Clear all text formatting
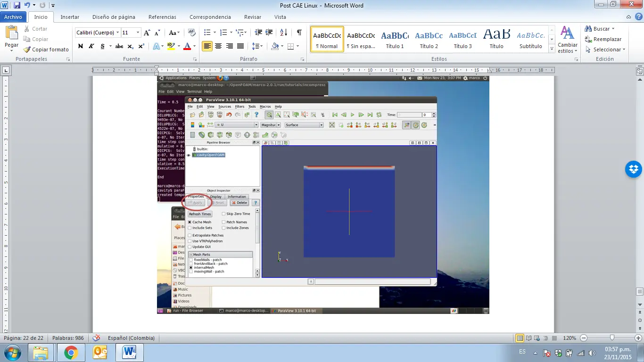644x362 pixels. [x=191, y=33]
